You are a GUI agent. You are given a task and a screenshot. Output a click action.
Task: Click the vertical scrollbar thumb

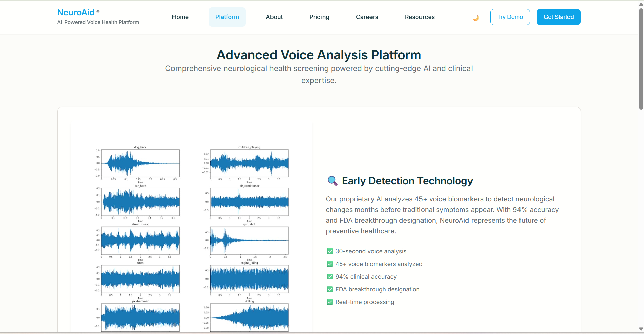pyautogui.click(x=641, y=59)
